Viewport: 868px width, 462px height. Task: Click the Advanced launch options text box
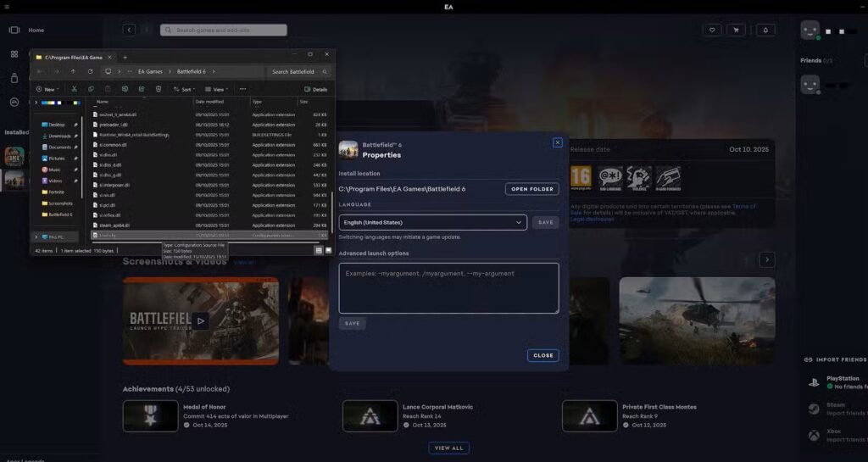point(448,288)
